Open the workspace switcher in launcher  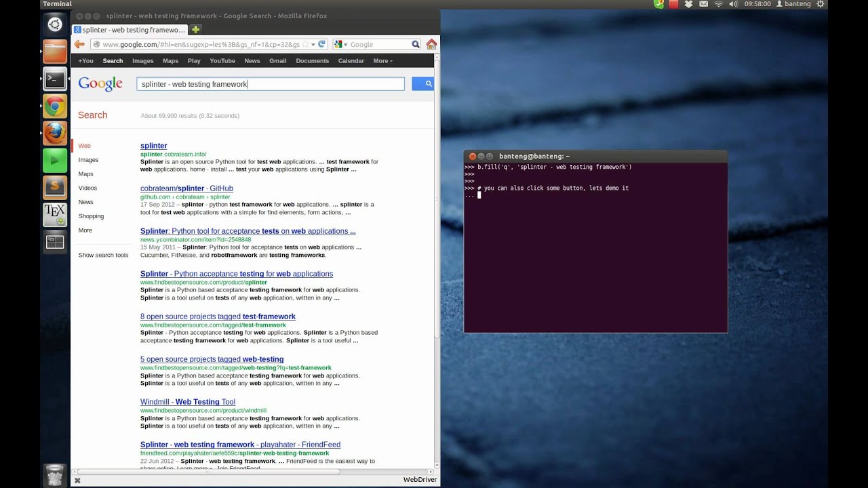55,241
